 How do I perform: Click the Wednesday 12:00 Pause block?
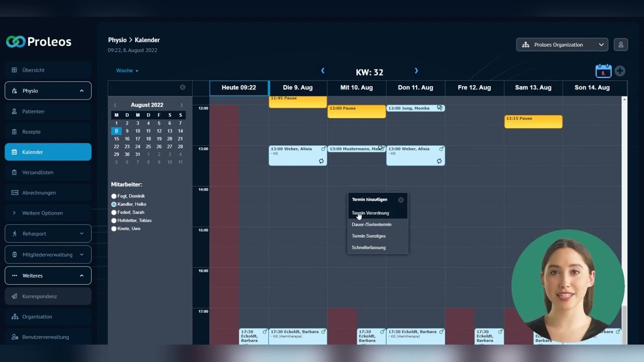[x=357, y=112]
